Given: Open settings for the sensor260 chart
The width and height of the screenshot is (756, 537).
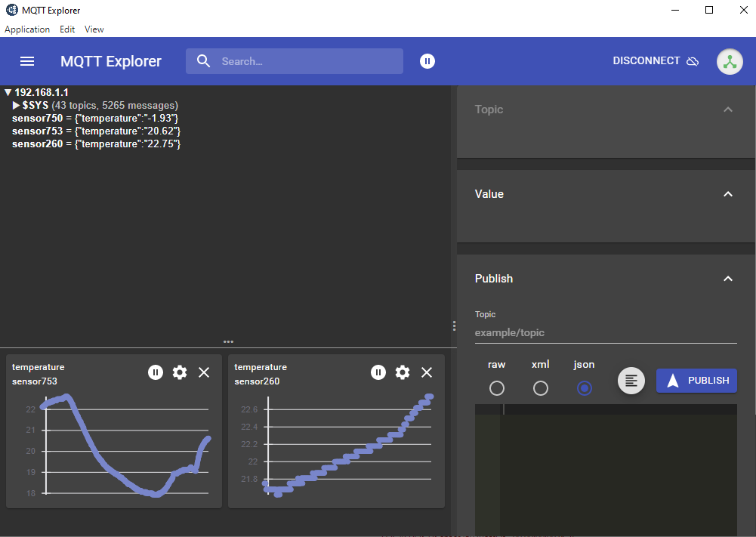Looking at the screenshot, I should click(x=403, y=372).
